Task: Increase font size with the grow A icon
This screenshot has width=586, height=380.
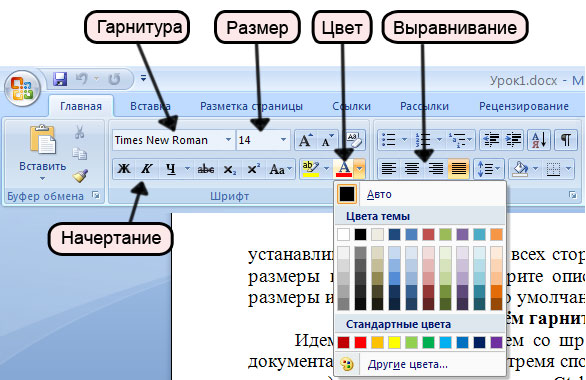Action: [x=305, y=140]
